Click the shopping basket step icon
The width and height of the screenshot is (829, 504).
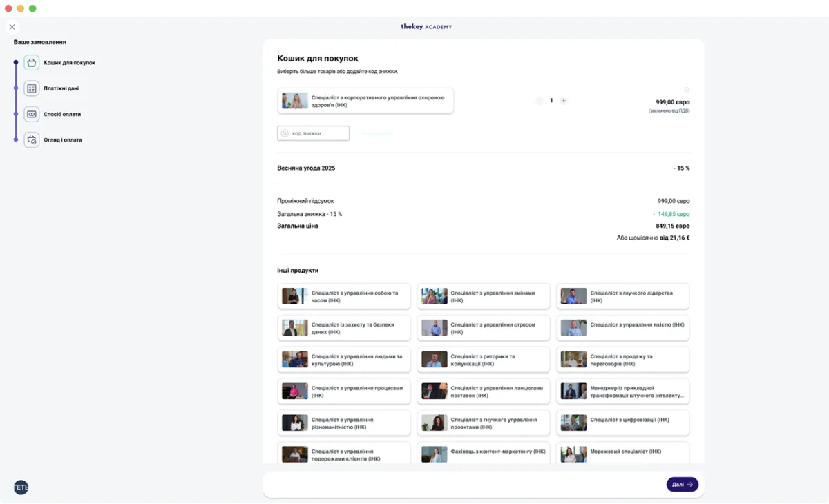pyautogui.click(x=32, y=63)
